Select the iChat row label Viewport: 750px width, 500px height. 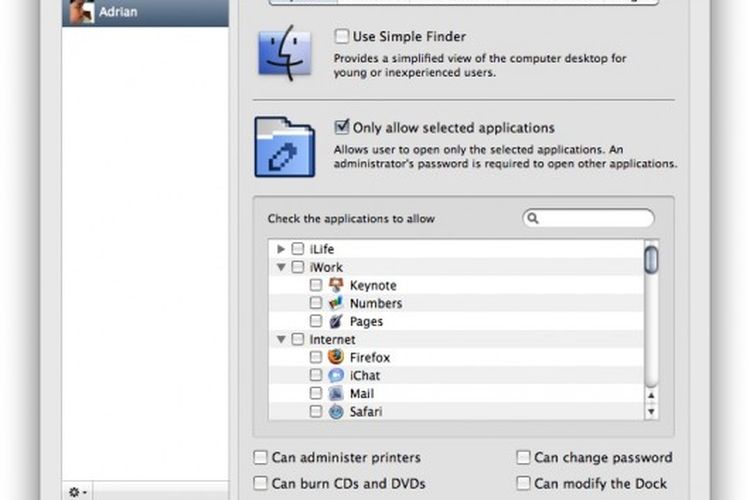[365, 376]
